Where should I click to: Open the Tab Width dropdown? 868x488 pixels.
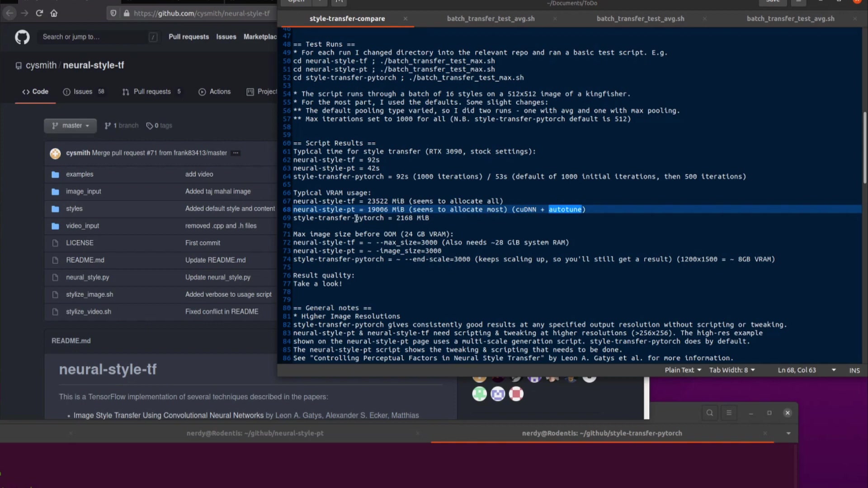732,370
